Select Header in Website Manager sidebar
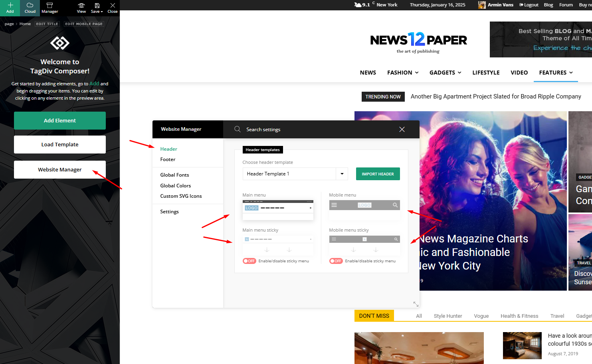 (168, 149)
